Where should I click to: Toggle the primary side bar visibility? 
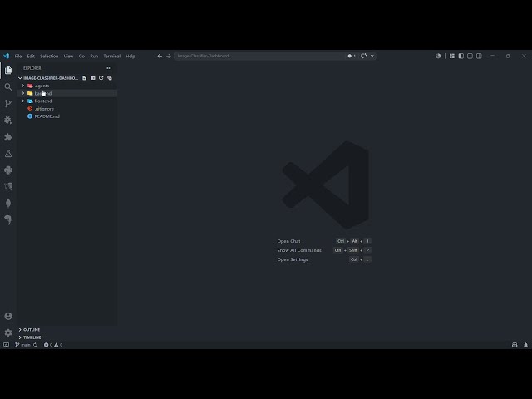point(461,56)
